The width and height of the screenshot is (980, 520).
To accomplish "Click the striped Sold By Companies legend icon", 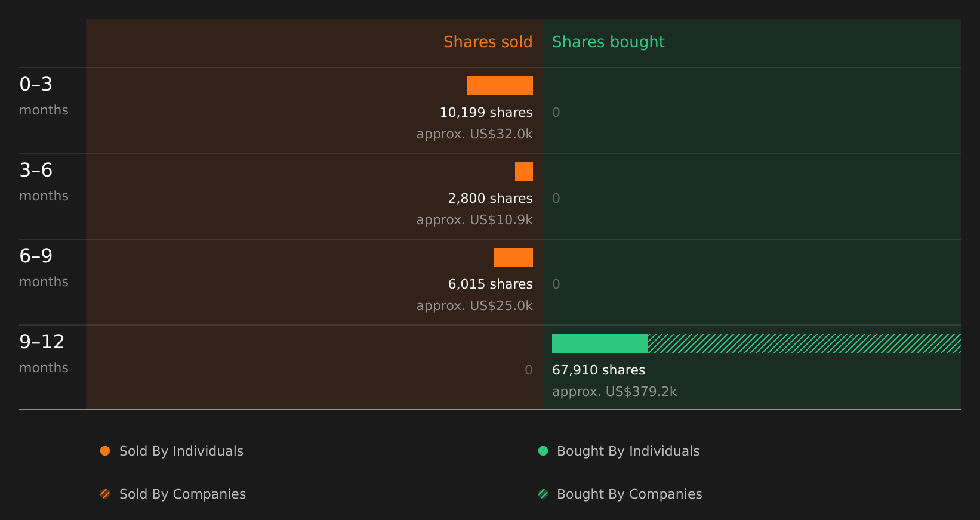I will pyautogui.click(x=105, y=494).
